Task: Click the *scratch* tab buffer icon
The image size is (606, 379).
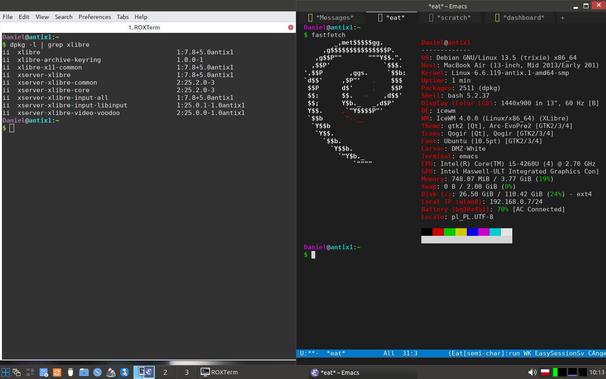Action: (431, 18)
